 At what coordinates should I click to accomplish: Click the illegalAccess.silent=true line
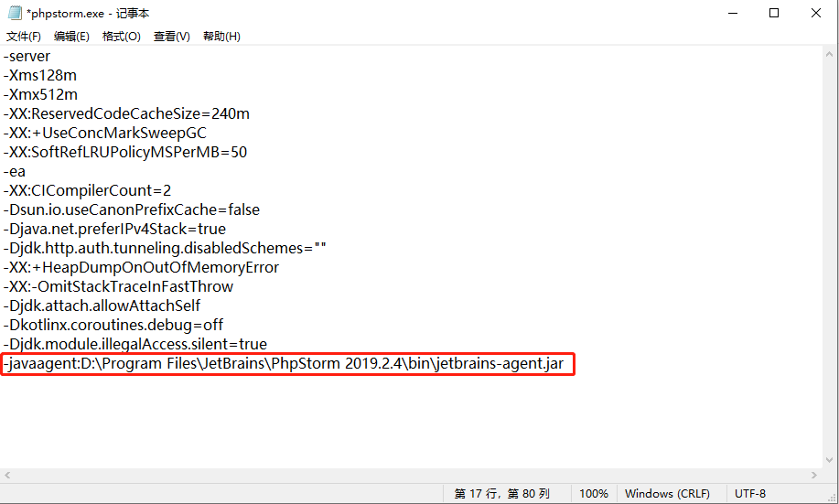tap(135, 345)
